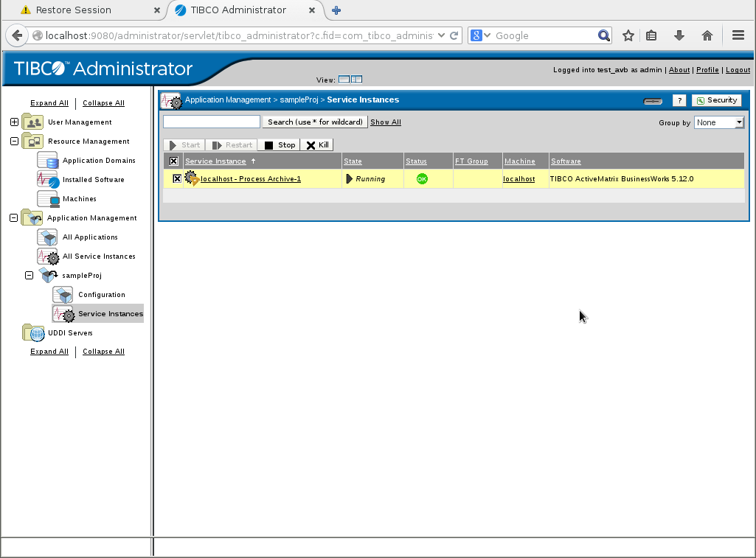Collapse the Resource Management tree node
Screen dimensions: 756x558
pos(14,141)
